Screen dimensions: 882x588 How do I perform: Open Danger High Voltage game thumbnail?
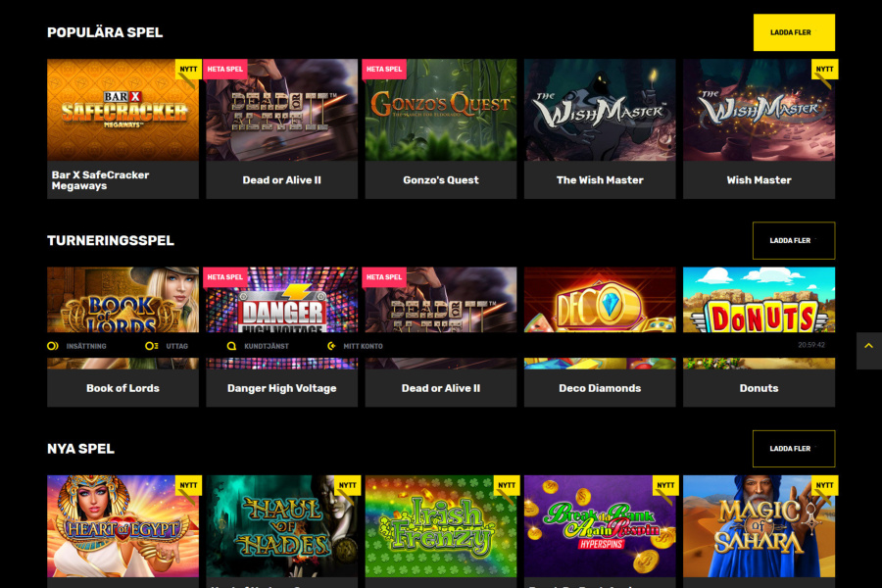282,300
